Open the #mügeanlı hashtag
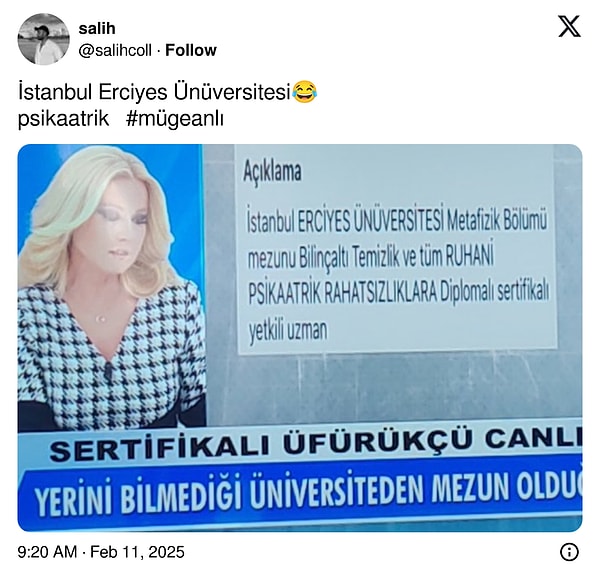Image resolution: width=600 pixels, height=582 pixels. coord(174,119)
